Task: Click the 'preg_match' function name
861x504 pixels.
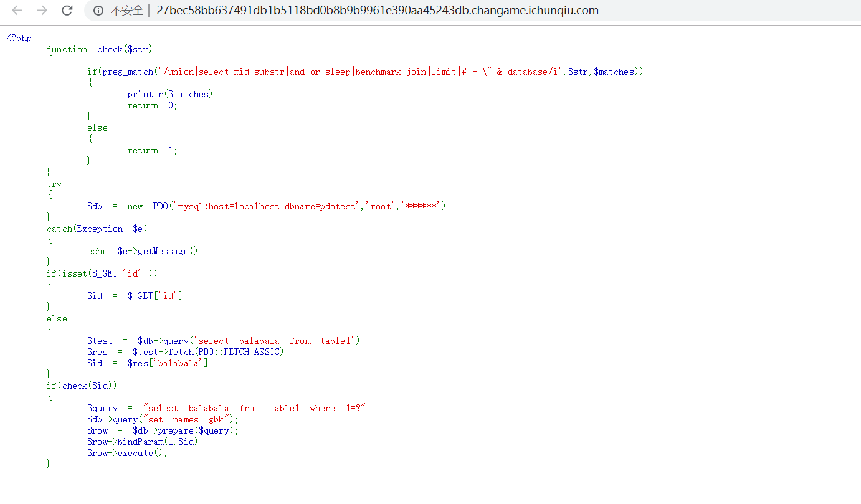Action: pyautogui.click(x=128, y=72)
